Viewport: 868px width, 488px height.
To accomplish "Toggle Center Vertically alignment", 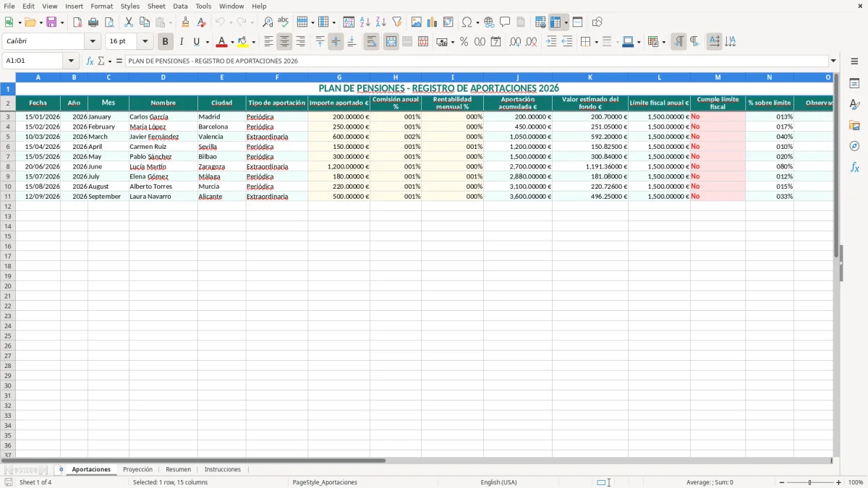I will click(336, 42).
